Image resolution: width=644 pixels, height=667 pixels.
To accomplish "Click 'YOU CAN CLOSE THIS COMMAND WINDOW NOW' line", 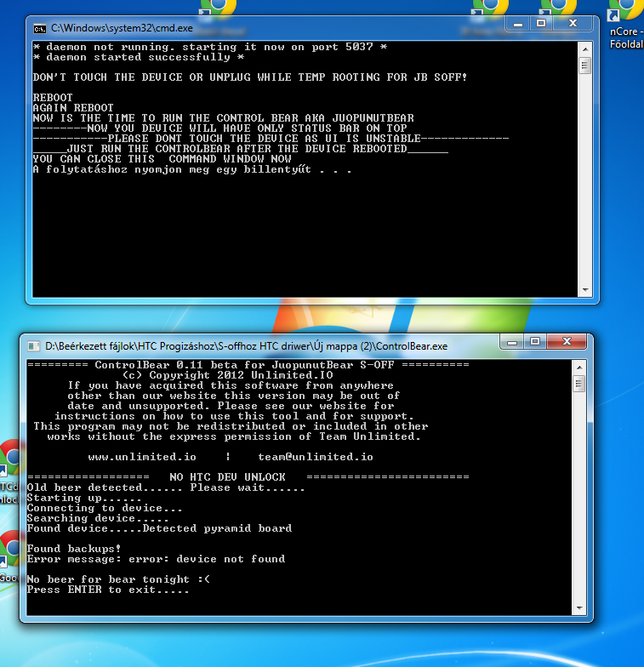I will (x=162, y=159).
